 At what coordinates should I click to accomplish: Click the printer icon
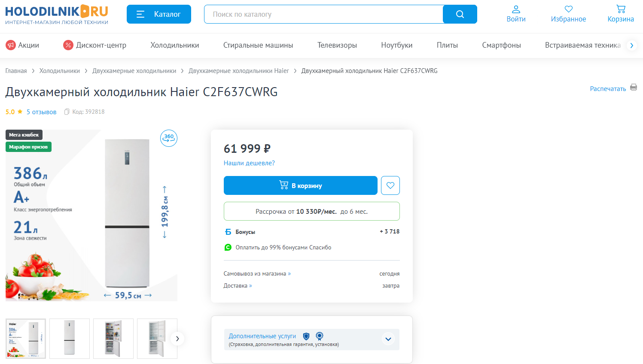coord(634,88)
